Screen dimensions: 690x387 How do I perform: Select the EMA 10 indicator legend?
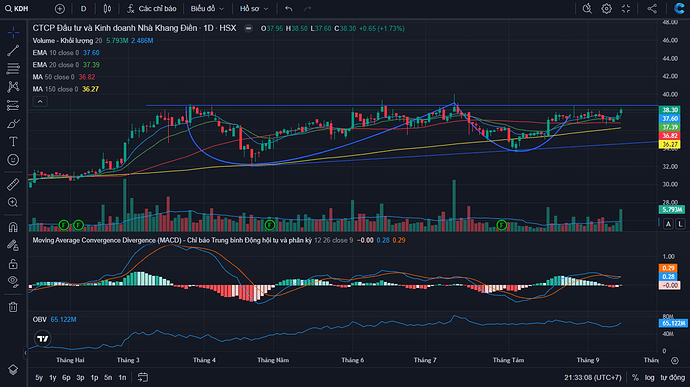tap(66, 52)
